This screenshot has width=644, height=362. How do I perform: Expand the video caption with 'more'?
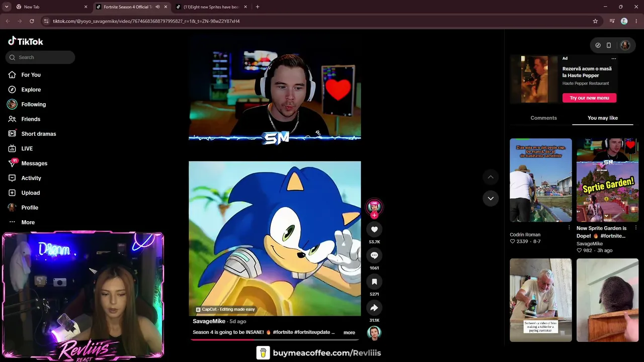pyautogui.click(x=349, y=332)
